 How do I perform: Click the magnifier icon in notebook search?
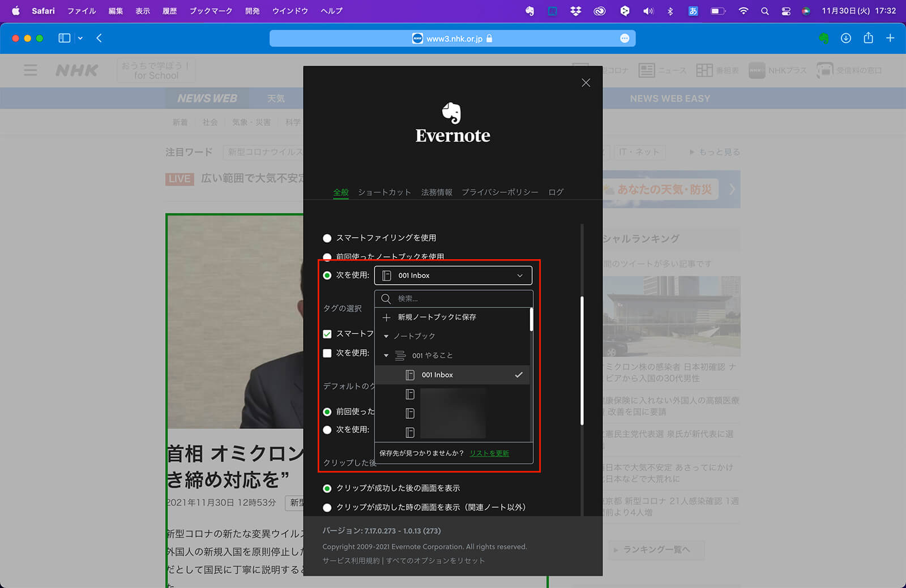point(386,299)
